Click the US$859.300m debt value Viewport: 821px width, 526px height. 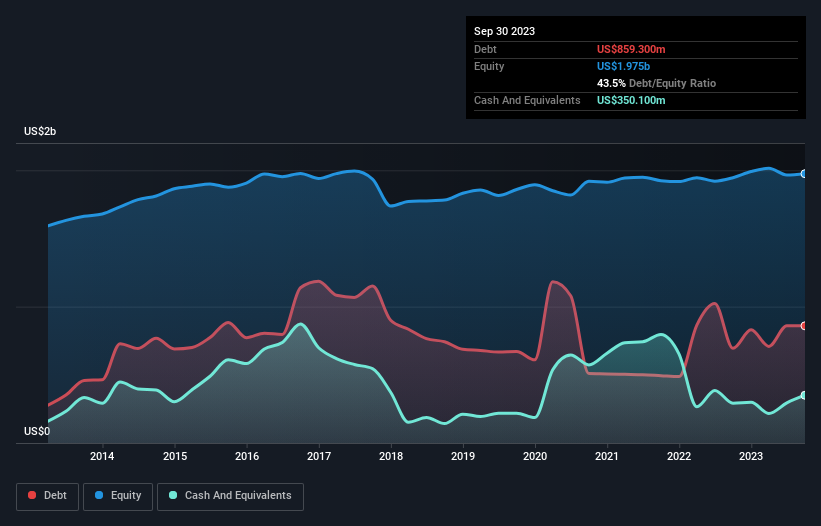(631, 49)
